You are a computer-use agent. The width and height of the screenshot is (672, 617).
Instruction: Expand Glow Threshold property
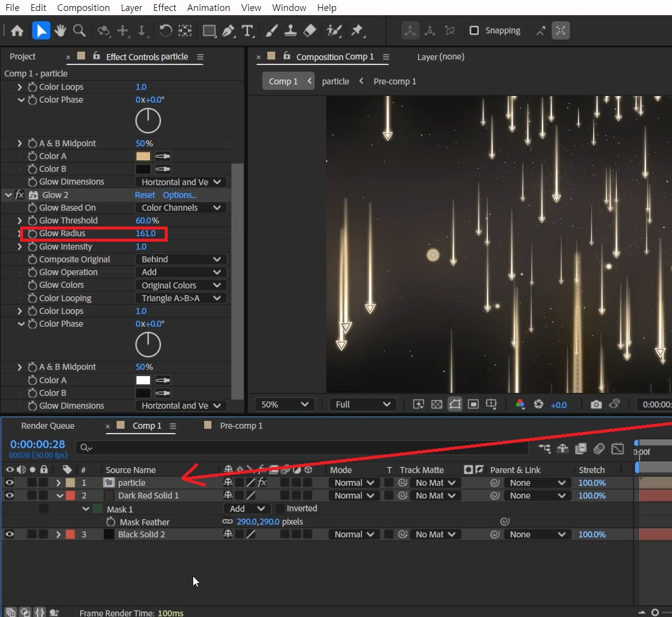point(19,220)
